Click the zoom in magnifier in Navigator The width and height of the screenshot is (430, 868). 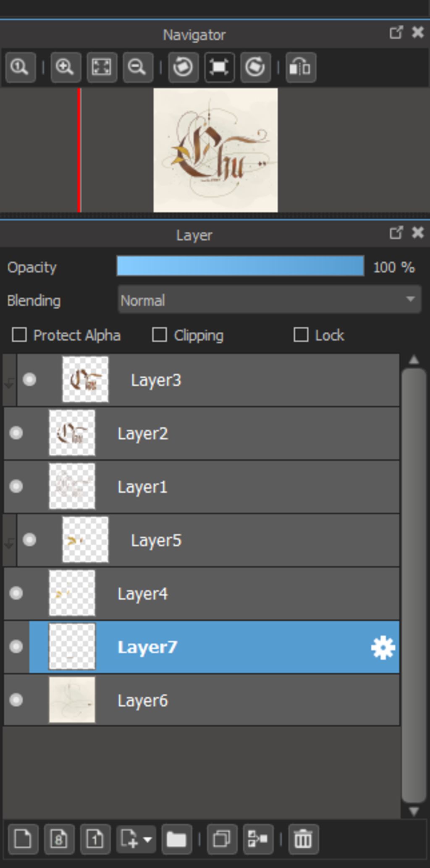(x=66, y=67)
